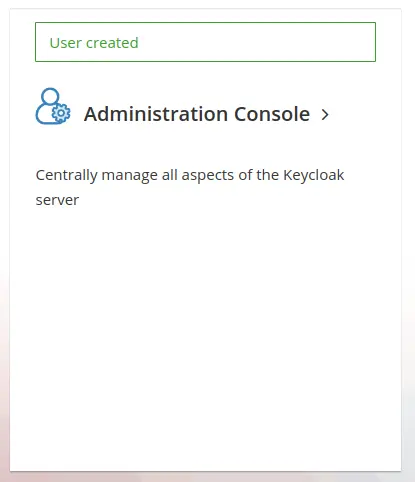Viewport: 415px width, 482px height.
Task: Click the Keycloak server description text
Action: pos(190,187)
